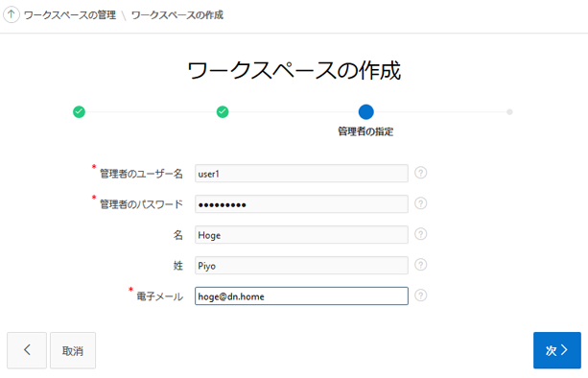Open help for 管理者のユーザー名 field
The height and width of the screenshot is (378, 588).
pyautogui.click(x=421, y=173)
